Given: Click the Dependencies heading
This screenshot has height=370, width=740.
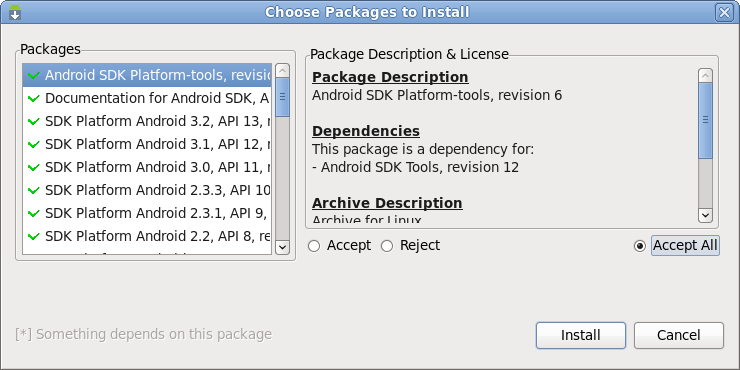Looking at the screenshot, I should click(x=366, y=131).
